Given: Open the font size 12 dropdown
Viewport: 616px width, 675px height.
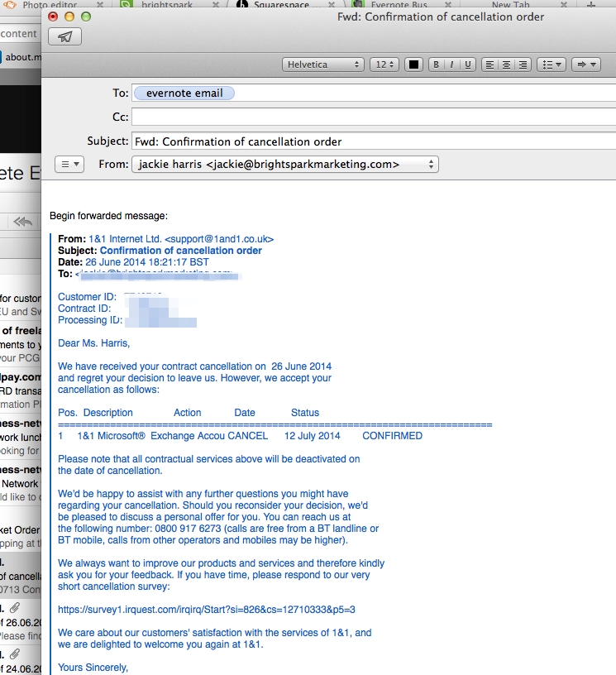Looking at the screenshot, I should click(384, 65).
